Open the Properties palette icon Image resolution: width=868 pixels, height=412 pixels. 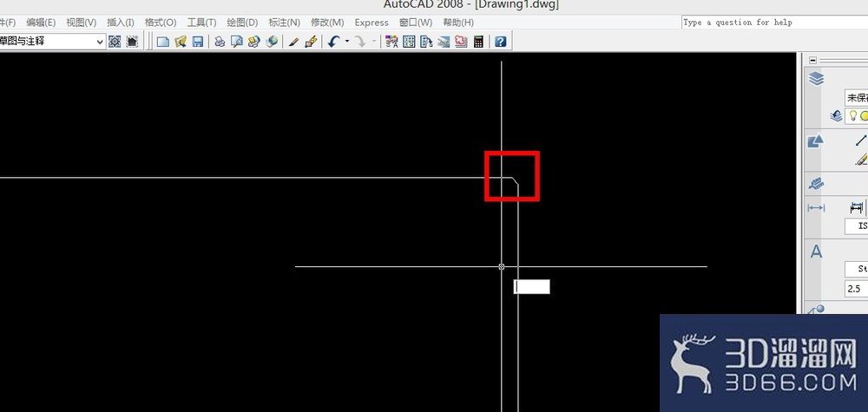pyautogui.click(x=391, y=42)
